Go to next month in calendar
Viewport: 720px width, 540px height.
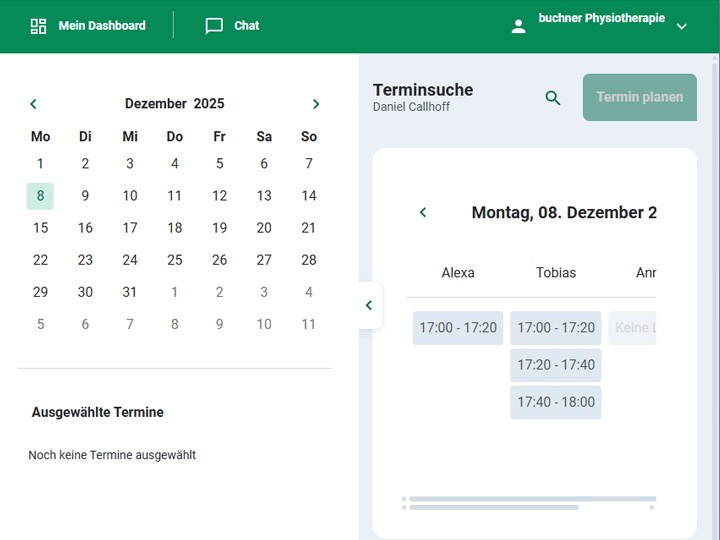316,104
